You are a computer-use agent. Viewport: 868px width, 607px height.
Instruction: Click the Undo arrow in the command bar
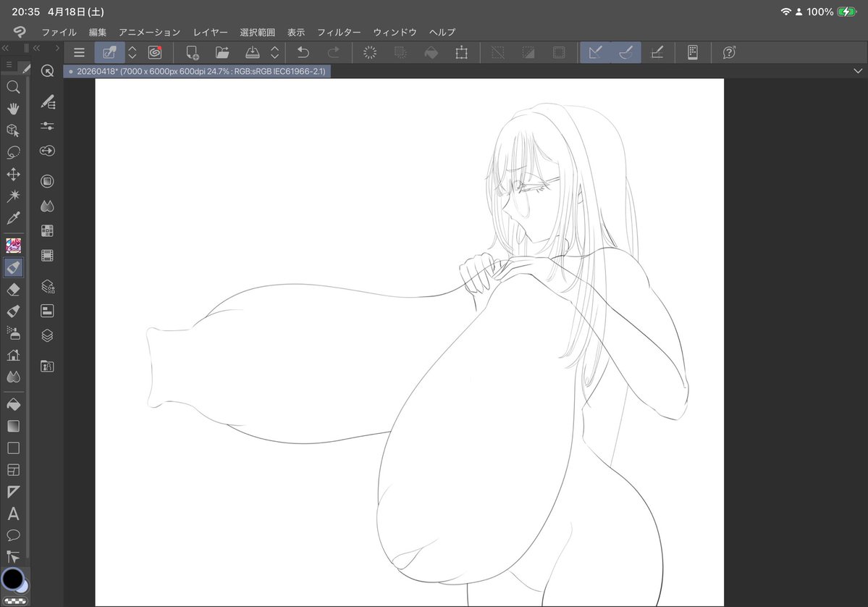(x=303, y=52)
